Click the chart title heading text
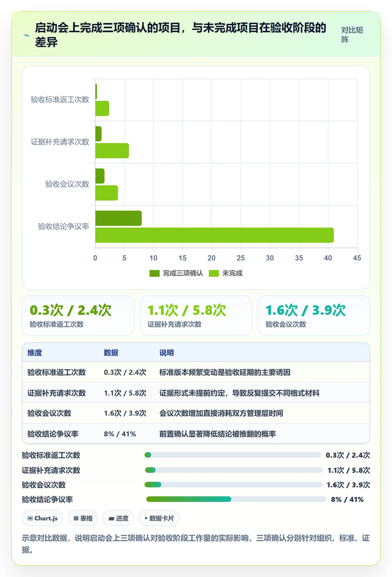Viewport: 392px width, 577px height. click(181, 35)
